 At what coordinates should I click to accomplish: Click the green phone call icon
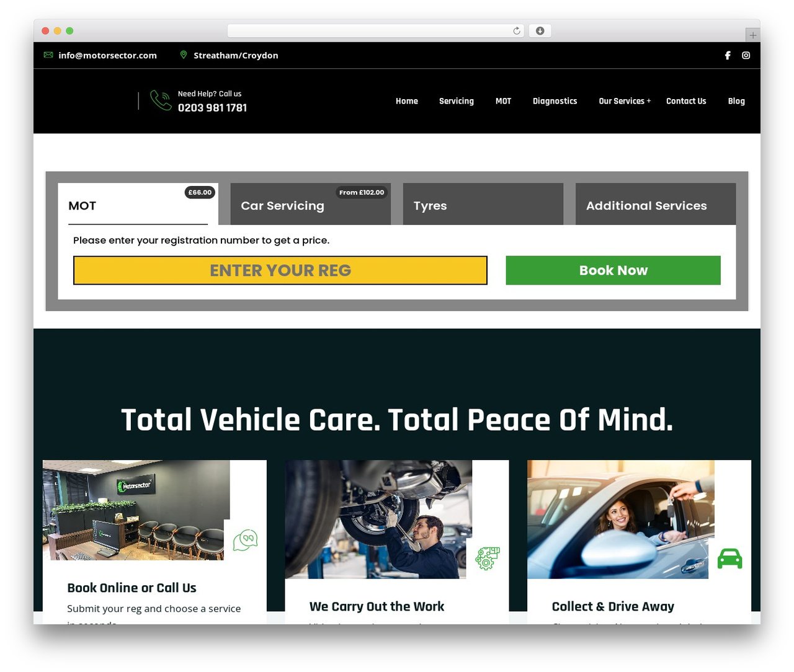(x=161, y=100)
